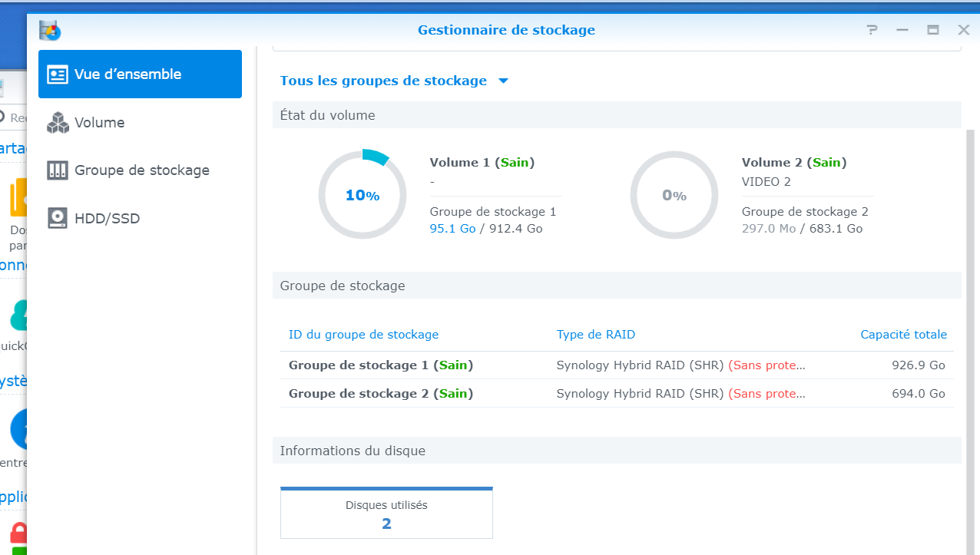Viewport: 980px width, 555px height.
Task: Click the Vue d'ensemble sidebar icon
Action: tap(58, 74)
